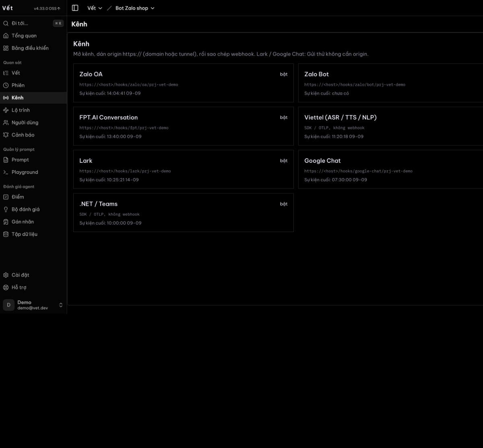Expand the Demo account menu chevrons

(61, 305)
